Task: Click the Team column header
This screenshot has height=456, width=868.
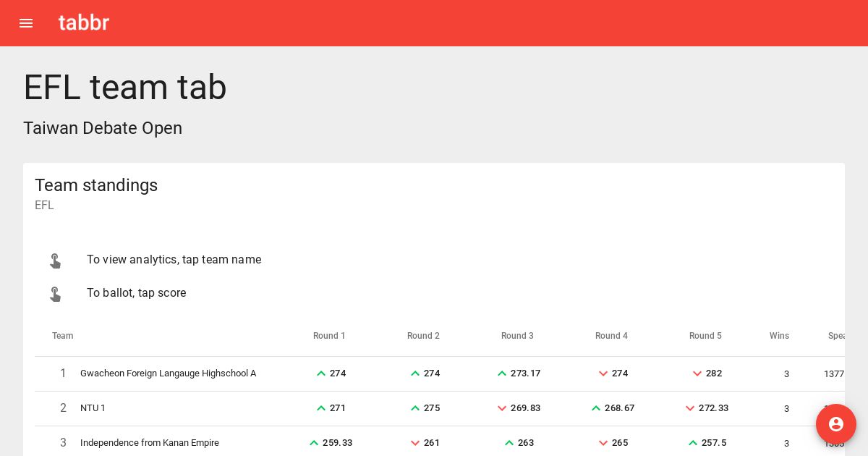Action: (x=63, y=336)
